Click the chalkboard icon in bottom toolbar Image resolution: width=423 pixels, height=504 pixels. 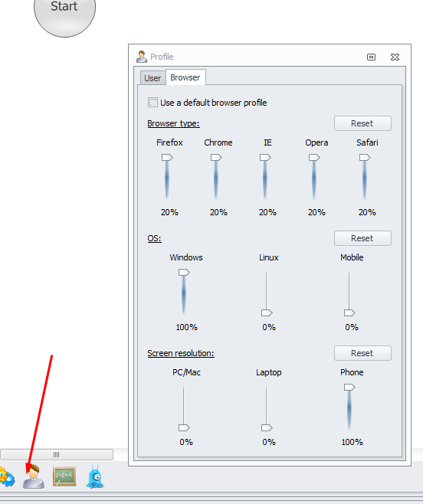point(64,476)
